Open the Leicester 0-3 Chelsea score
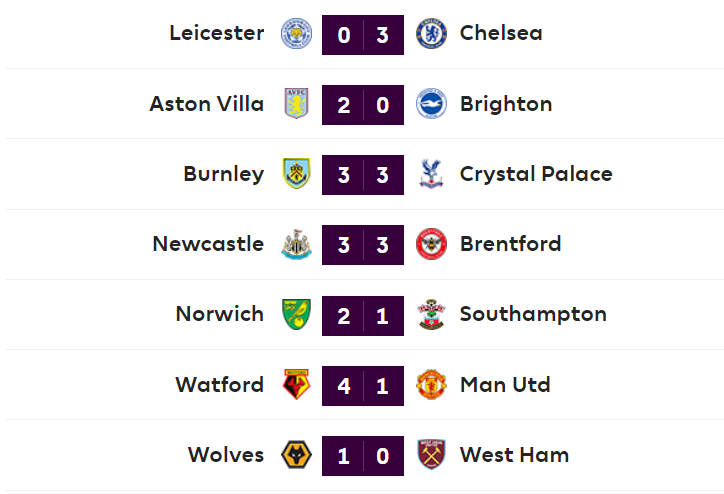This screenshot has height=494, width=724. [x=363, y=34]
